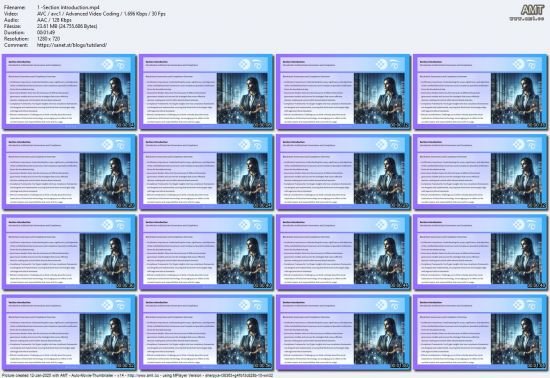This screenshot has width=550, height=378.
Task: Click the resolution value '1280 x 720'
Action: [x=48, y=39]
